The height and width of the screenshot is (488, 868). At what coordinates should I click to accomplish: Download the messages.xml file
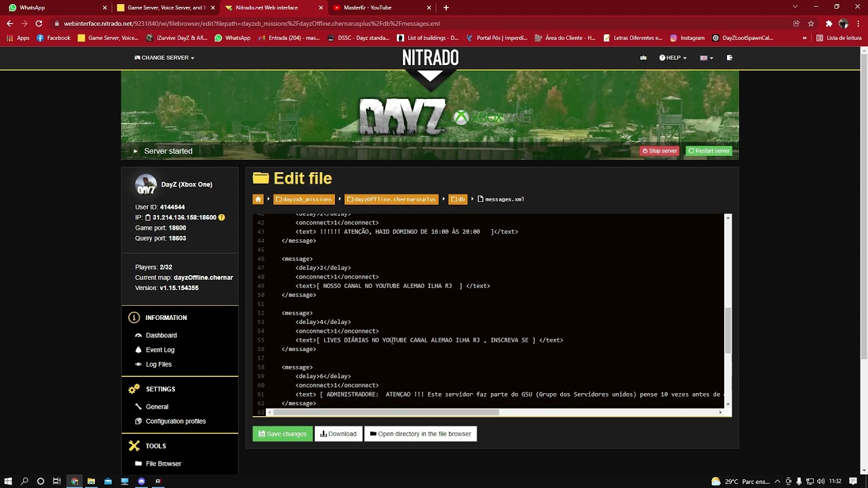click(x=338, y=434)
